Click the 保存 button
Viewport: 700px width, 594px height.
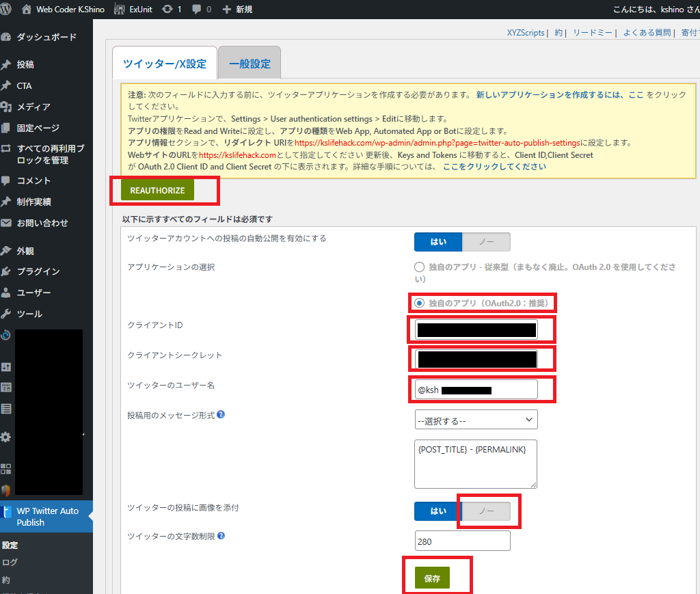[x=432, y=578]
